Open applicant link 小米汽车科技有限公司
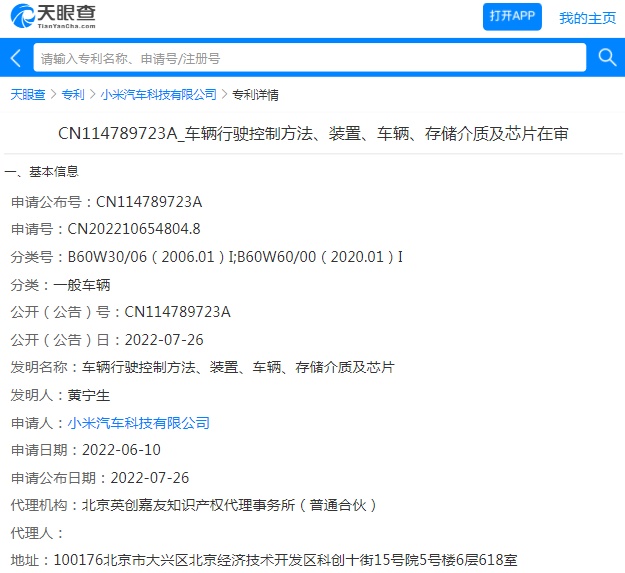This screenshot has height=573, width=625. 139,423
